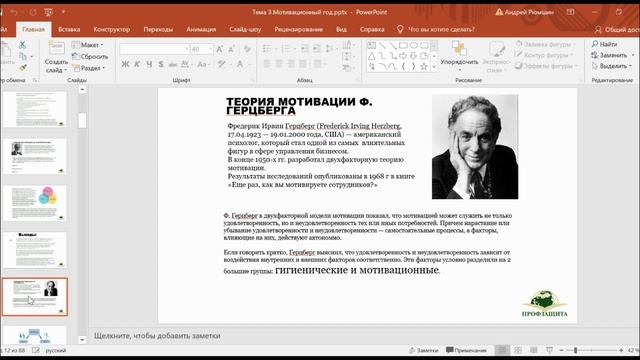640x360 pixels.
Task: Clear all formatting icon in font group
Action: (247, 49)
